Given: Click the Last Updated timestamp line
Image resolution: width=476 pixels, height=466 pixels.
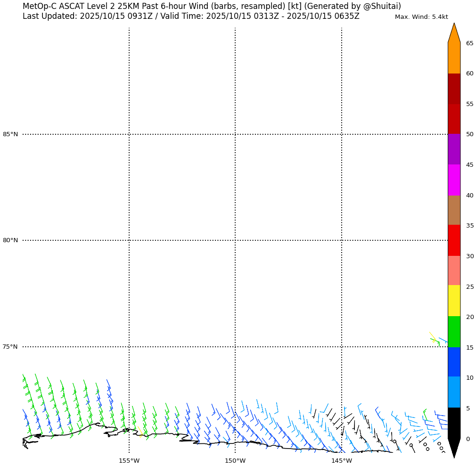Looking at the screenshot, I should 191,16.
